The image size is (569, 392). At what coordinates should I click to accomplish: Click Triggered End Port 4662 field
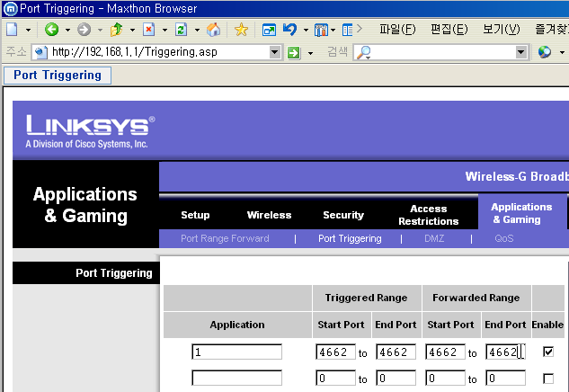point(396,352)
